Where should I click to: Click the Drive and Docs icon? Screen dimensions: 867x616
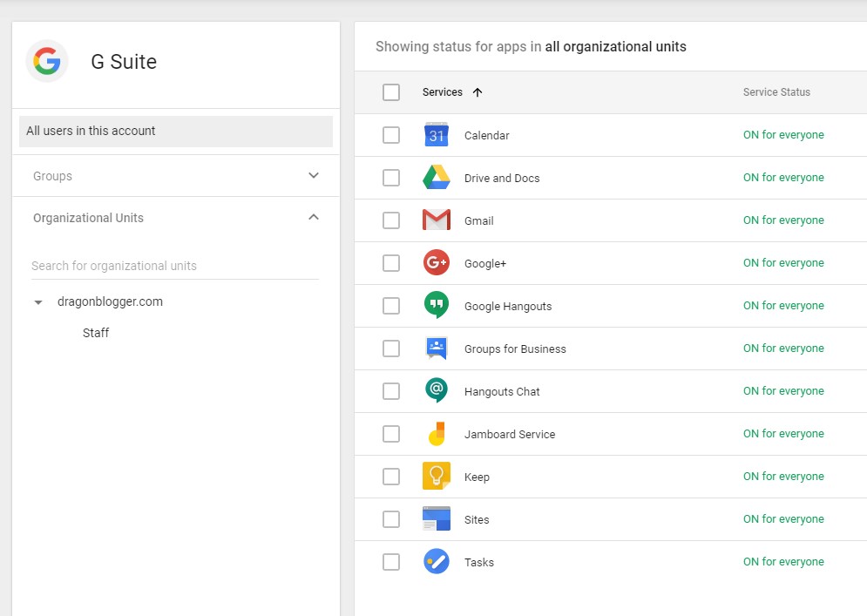tap(437, 177)
